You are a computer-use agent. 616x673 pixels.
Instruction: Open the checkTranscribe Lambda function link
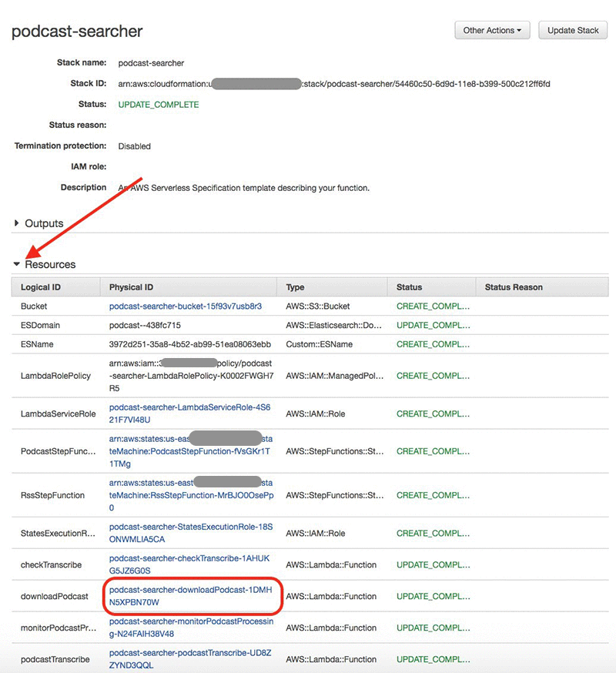189,564
